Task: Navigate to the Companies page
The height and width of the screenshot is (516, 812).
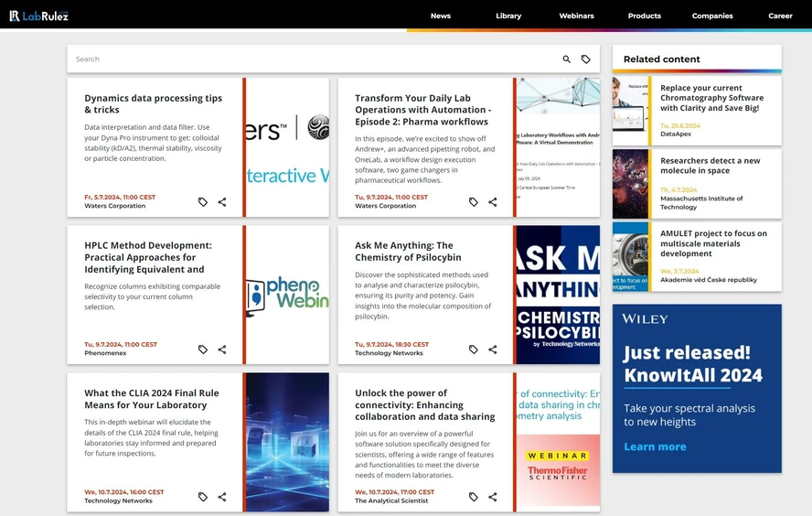Action: point(712,16)
